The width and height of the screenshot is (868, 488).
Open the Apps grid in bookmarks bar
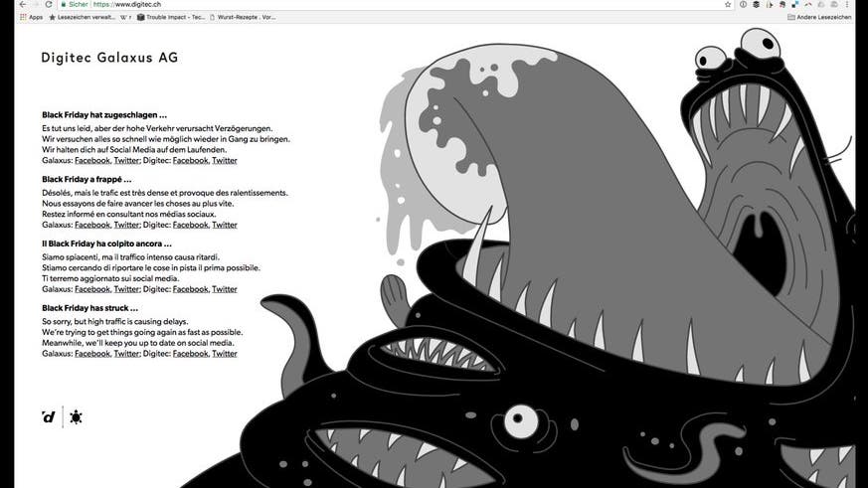pos(31,17)
